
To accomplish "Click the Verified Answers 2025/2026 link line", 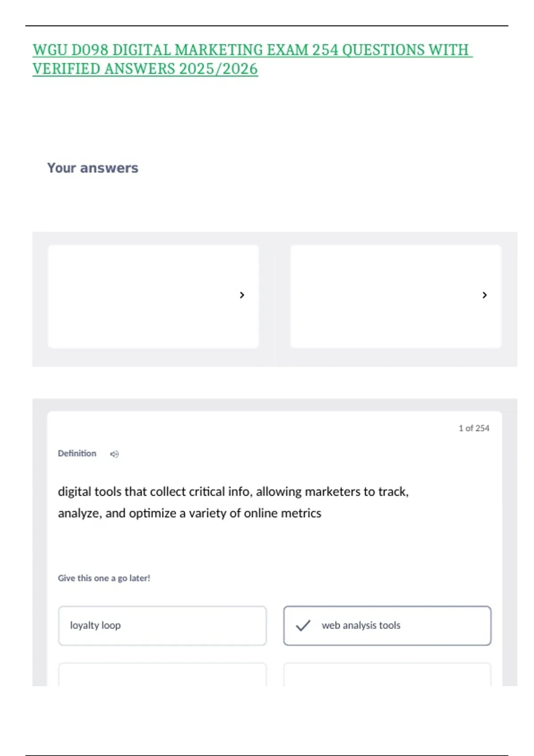I will click(x=145, y=69).
